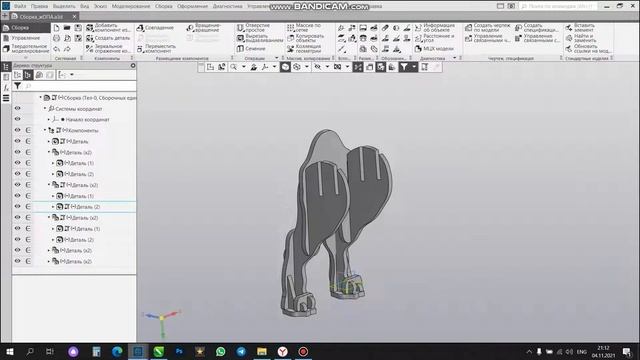Screen dimensions: 640x360
Task: Click Добавить компонент из файла button
Action: pos(108,28)
